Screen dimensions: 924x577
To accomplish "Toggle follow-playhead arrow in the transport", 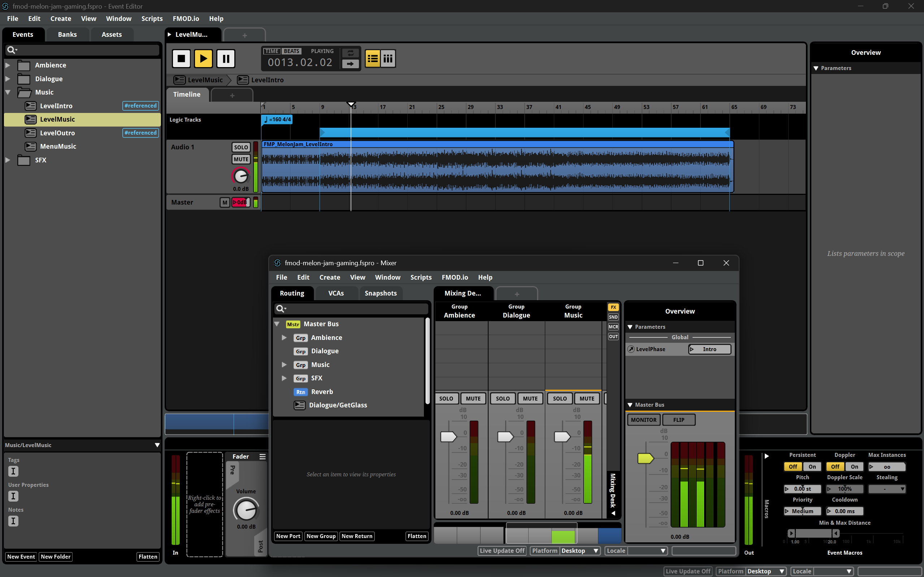I will (x=351, y=64).
